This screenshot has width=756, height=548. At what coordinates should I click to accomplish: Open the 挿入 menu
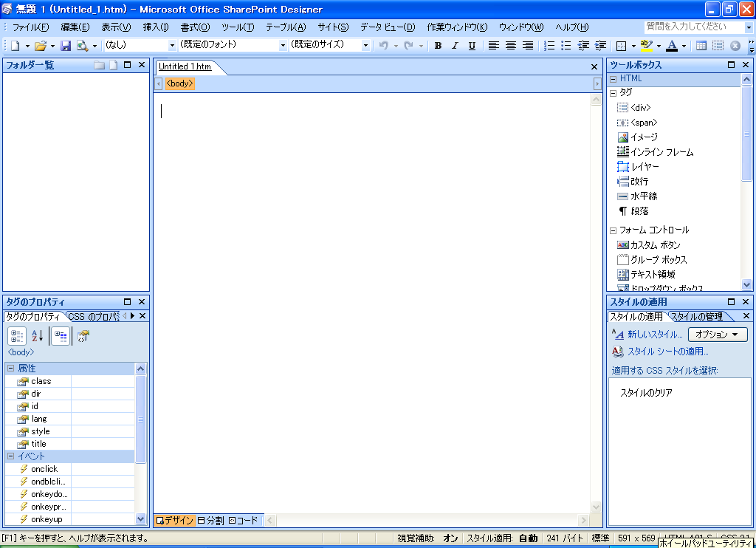156,27
